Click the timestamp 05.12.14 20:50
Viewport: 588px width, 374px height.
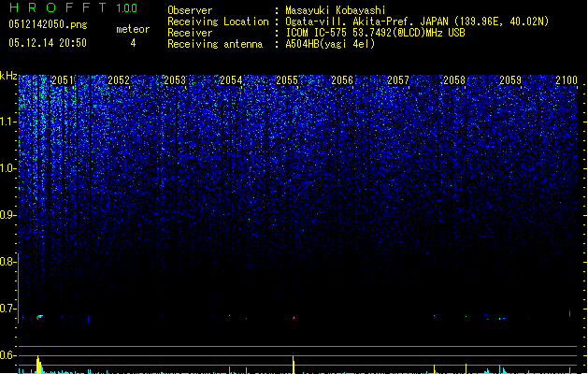click(48, 43)
